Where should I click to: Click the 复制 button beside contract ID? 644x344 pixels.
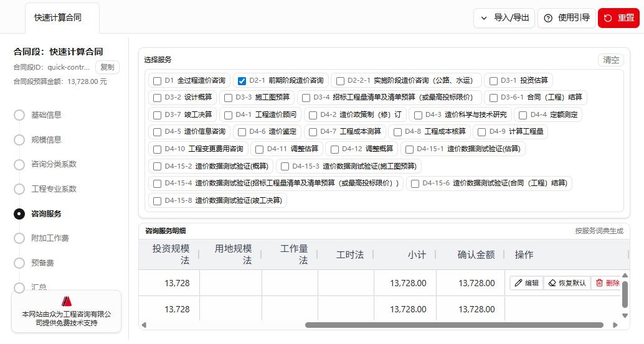pyautogui.click(x=107, y=67)
